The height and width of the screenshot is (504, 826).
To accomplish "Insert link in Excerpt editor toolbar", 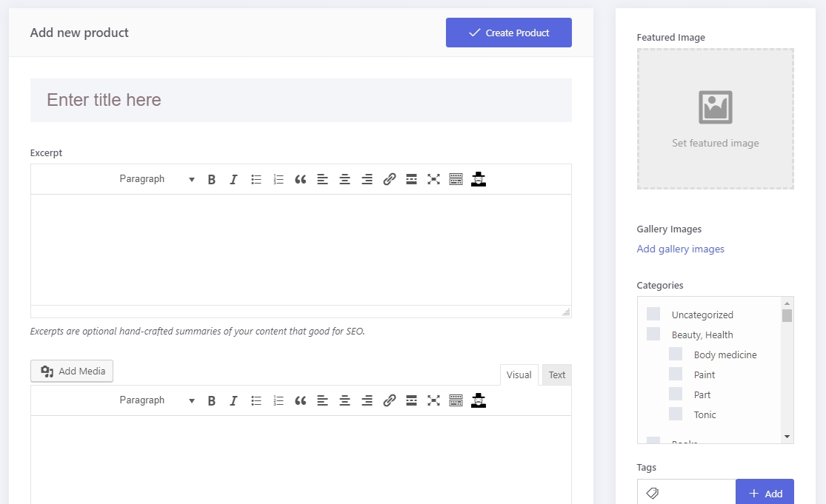I will 390,179.
